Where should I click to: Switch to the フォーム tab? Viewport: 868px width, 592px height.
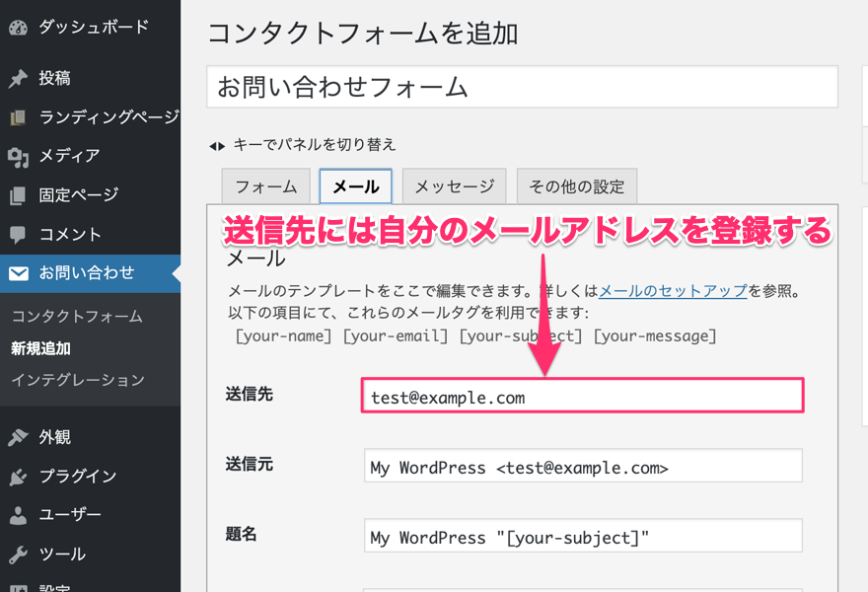(266, 186)
